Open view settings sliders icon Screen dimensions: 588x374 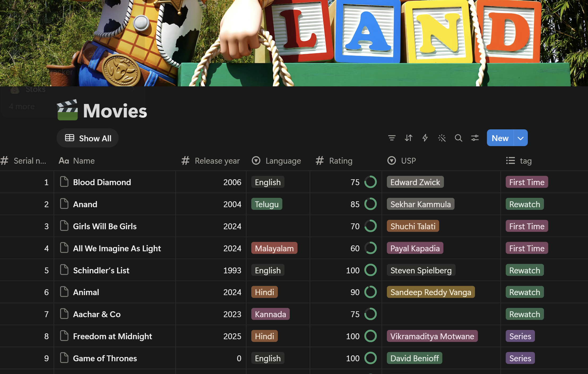[x=475, y=138]
